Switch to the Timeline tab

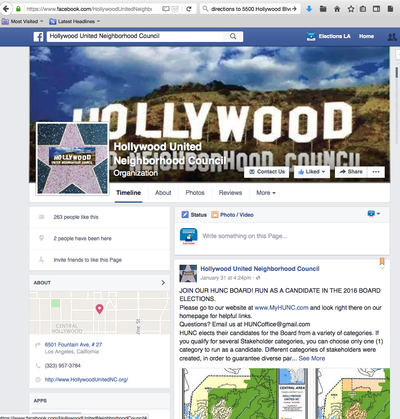point(128,193)
